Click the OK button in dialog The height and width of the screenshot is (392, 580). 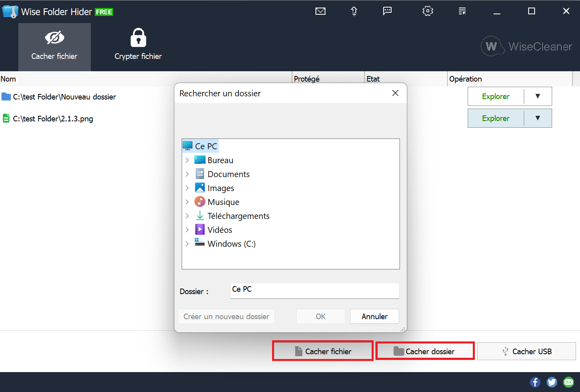coord(321,316)
